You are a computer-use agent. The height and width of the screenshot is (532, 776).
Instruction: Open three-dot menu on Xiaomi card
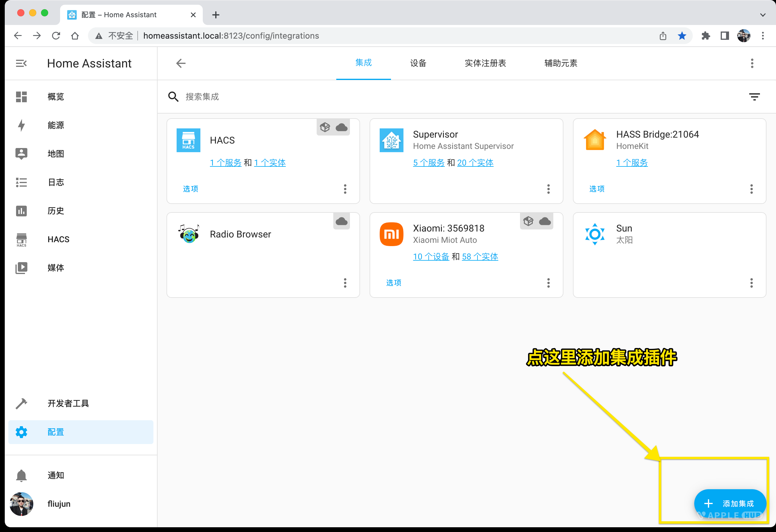548,283
